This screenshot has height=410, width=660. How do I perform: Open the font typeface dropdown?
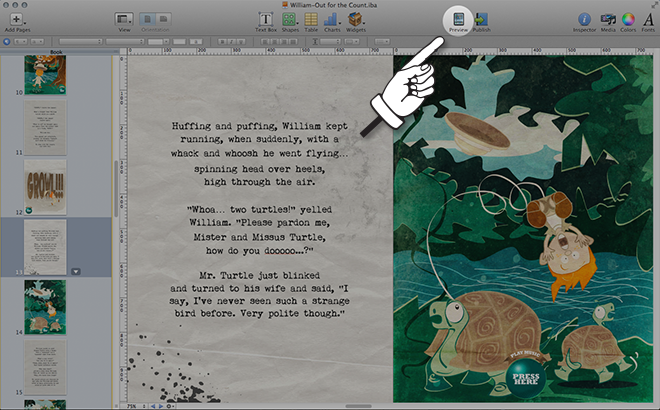tap(125, 41)
